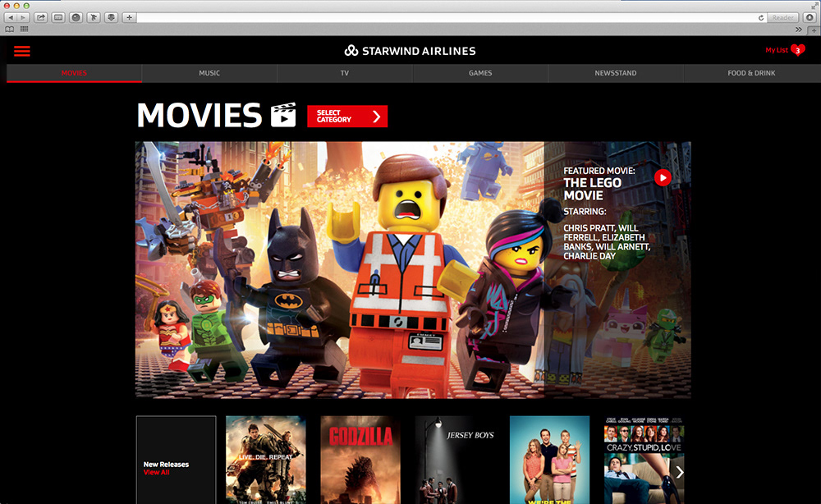Play the featured Lego Movie
This screenshot has width=821, height=504.
point(663,178)
